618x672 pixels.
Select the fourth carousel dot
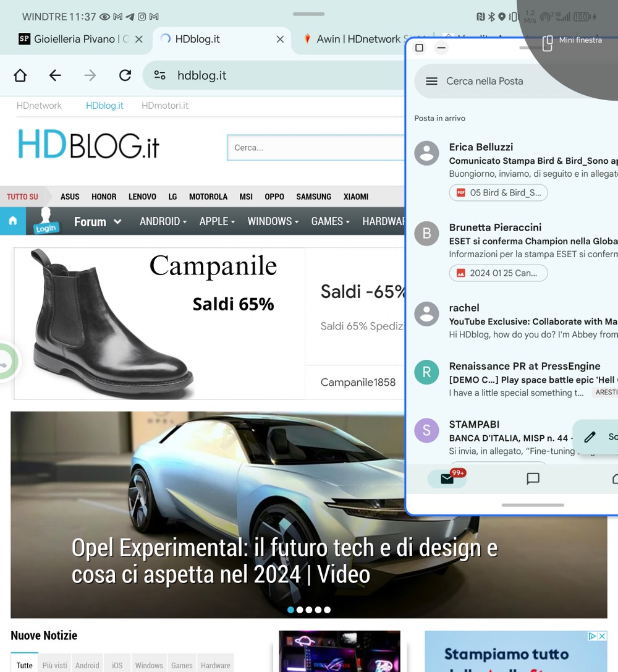(318, 610)
